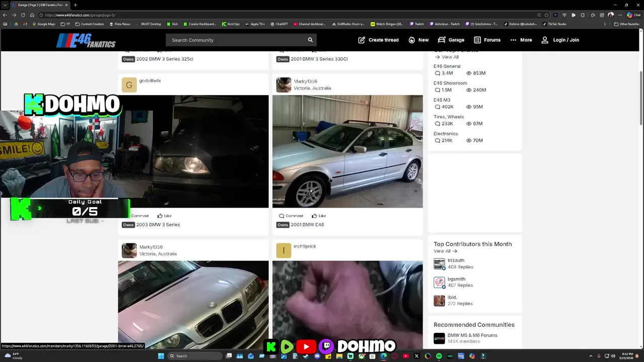The height and width of the screenshot is (362, 644).
Task: Open the weather widget on taskbar
Action: click(13, 356)
